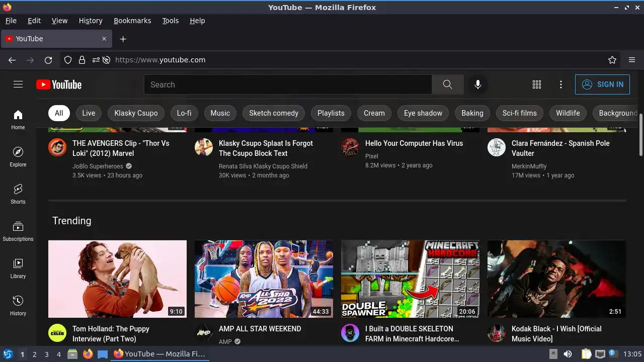Screen dimensions: 644x362
Task: Click MerkinMuffly channel avatar
Action: click(497, 147)
